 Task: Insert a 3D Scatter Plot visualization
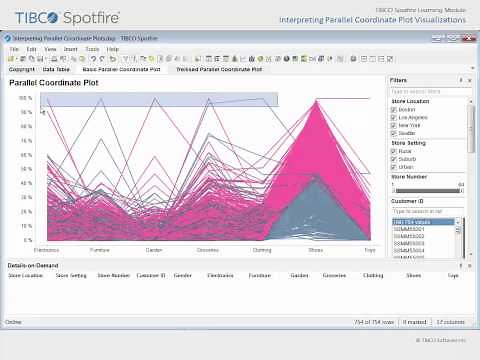pos(278,59)
